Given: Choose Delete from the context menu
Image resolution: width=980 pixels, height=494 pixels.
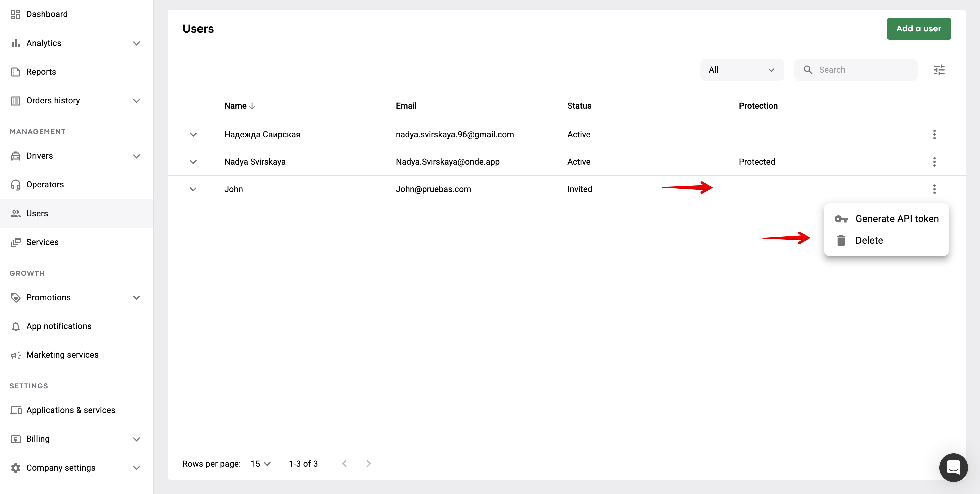Looking at the screenshot, I should pos(869,240).
